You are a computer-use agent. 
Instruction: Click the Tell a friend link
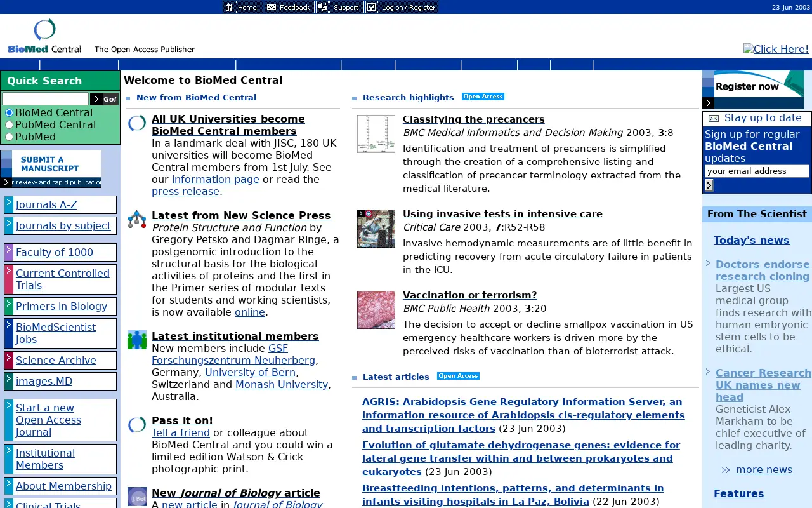click(181, 433)
